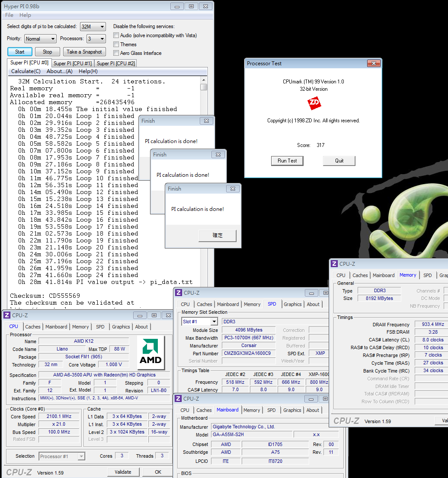Open Caches tab in CPU-Z CPU window
The height and width of the screenshot is (478, 448).
[x=32, y=326]
